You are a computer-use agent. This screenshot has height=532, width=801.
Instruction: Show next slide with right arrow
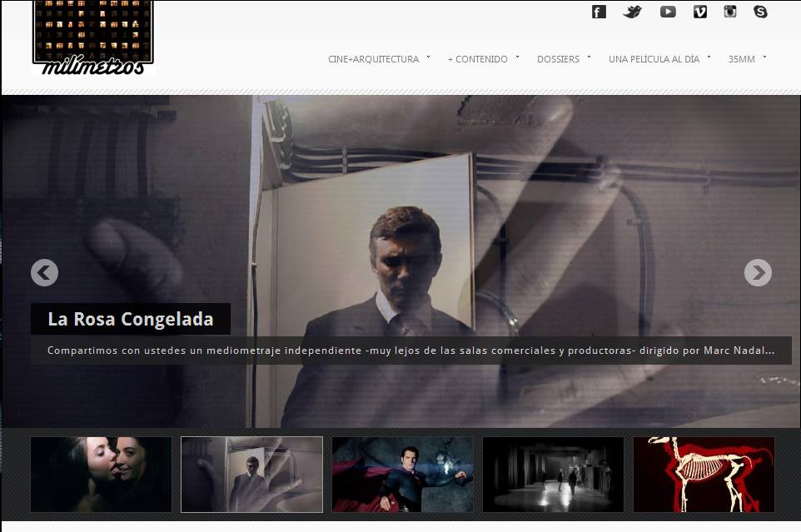[x=758, y=272]
